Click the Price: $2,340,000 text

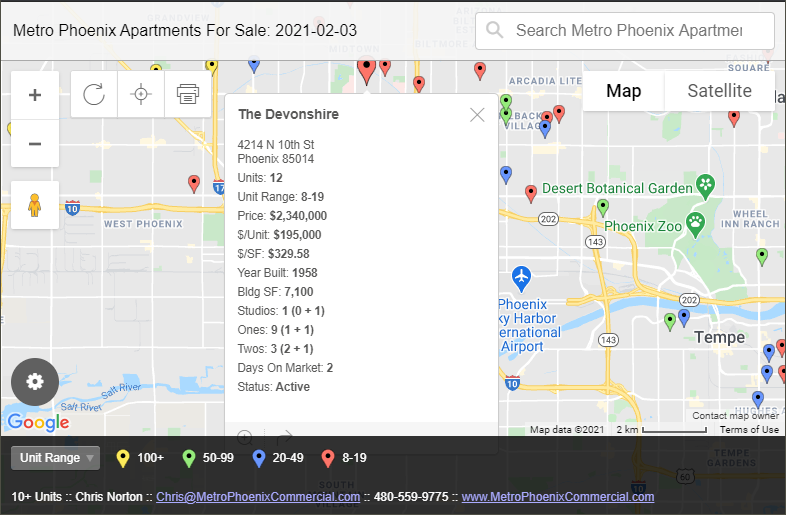[x=282, y=216]
